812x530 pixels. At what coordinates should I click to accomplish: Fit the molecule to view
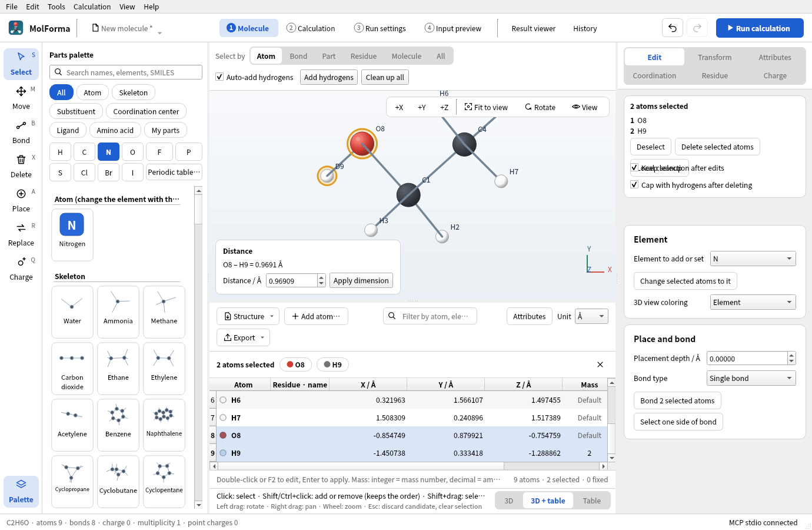486,107
